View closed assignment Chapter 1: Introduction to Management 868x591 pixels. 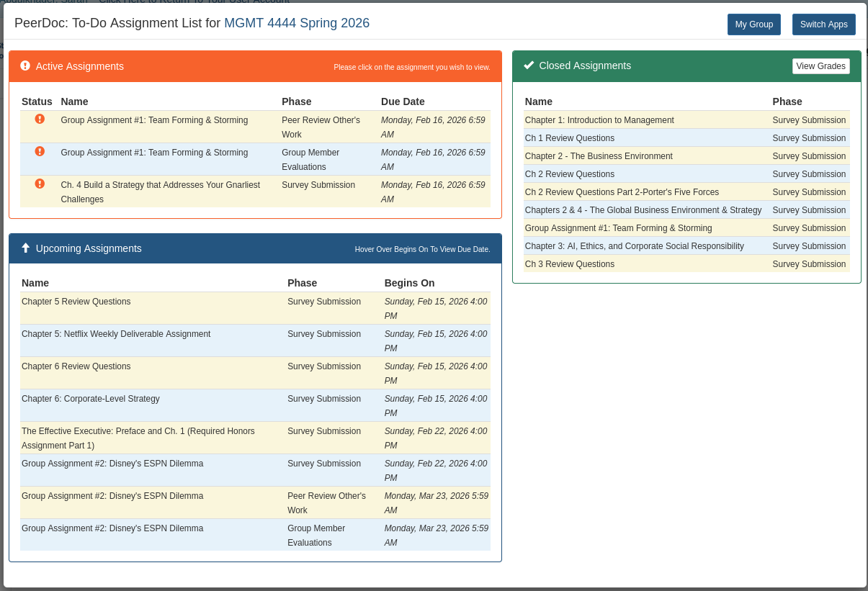(x=599, y=120)
